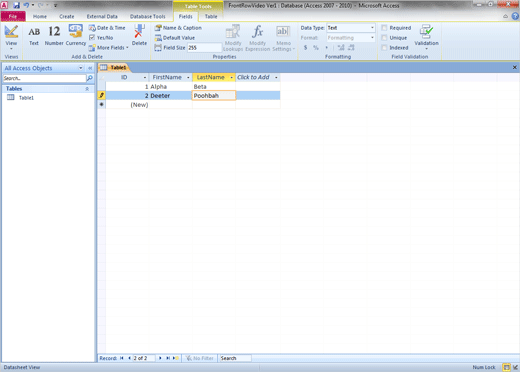Select the Table1 document tab
This screenshot has width=520, height=372.
click(x=114, y=68)
